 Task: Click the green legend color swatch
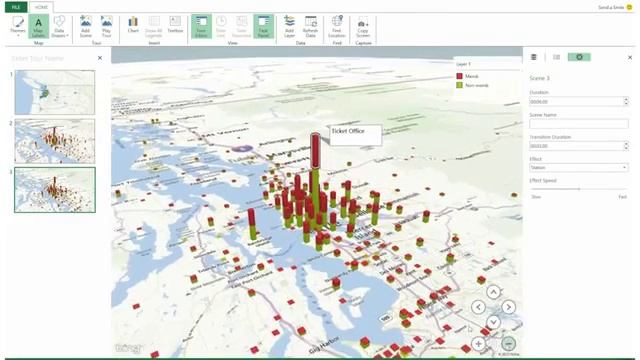click(459, 85)
